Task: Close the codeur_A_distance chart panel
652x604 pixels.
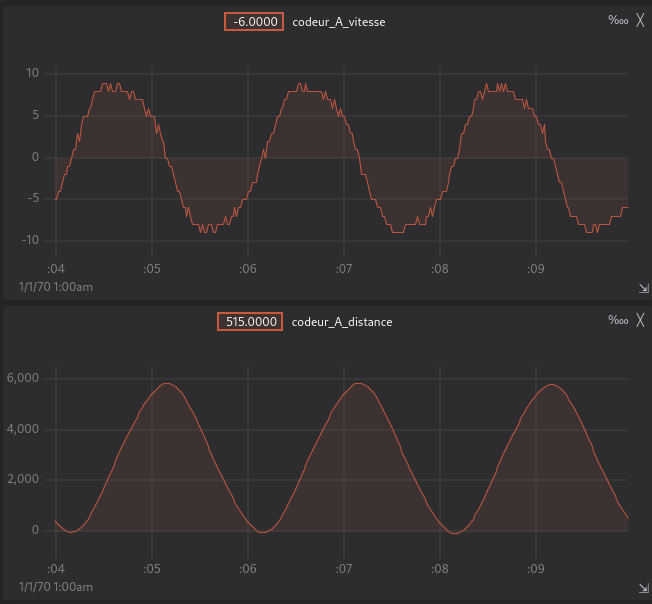Action: pyautogui.click(x=640, y=320)
